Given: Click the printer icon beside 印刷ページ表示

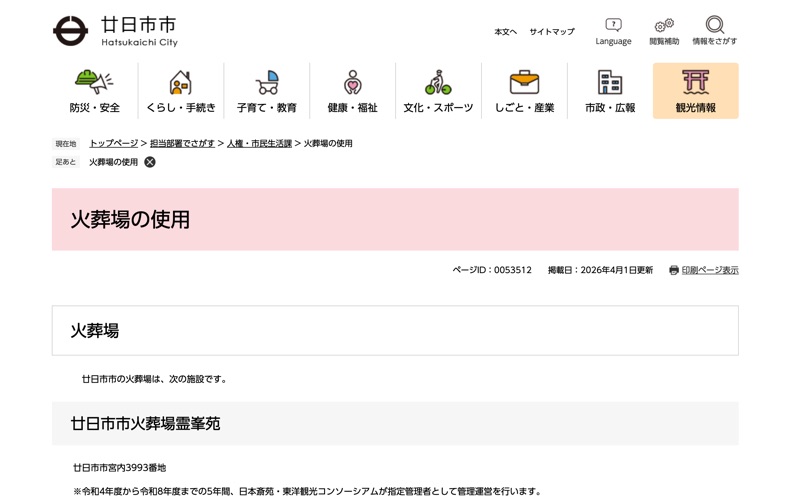Looking at the screenshot, I should [673, 270].
